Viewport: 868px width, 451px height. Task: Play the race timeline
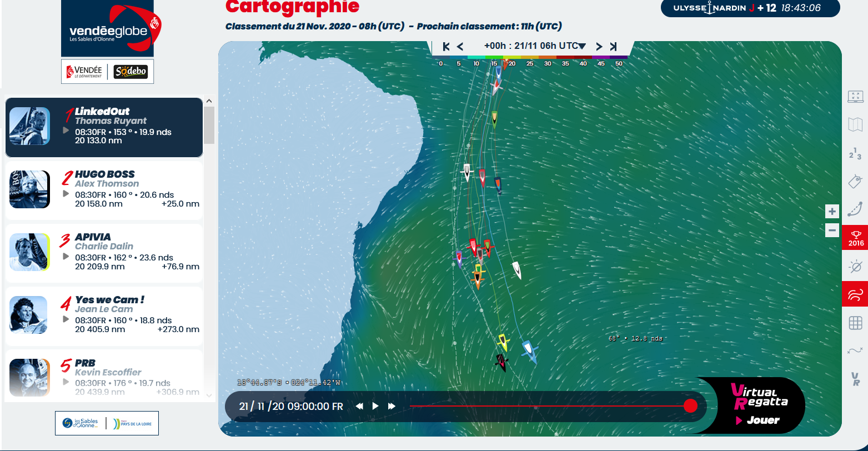click(375, 406)
